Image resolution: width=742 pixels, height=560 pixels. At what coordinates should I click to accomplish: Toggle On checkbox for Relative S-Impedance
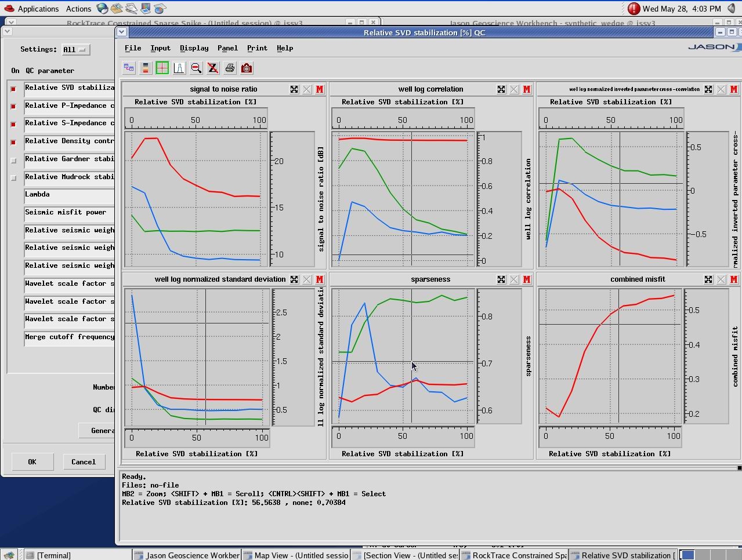pyautogui.click(x=13, y=124)
